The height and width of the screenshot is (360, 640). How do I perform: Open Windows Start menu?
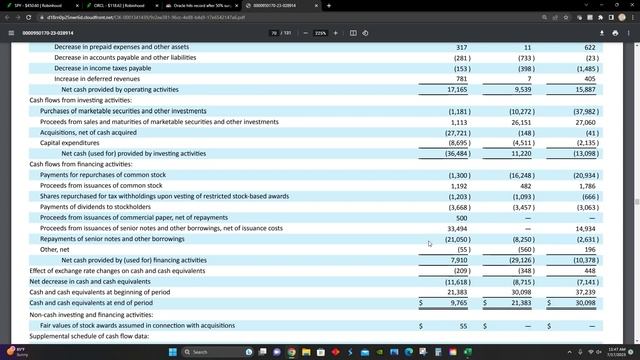pos(173,352)
